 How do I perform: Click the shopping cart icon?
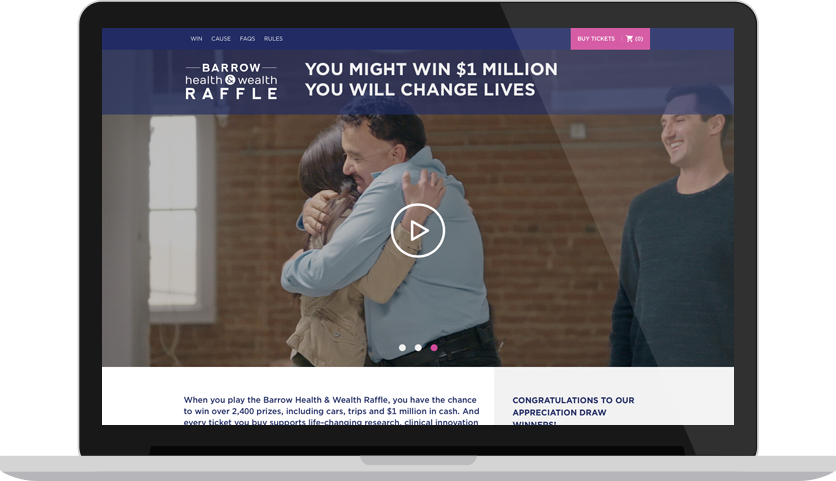tap(629, 38)
